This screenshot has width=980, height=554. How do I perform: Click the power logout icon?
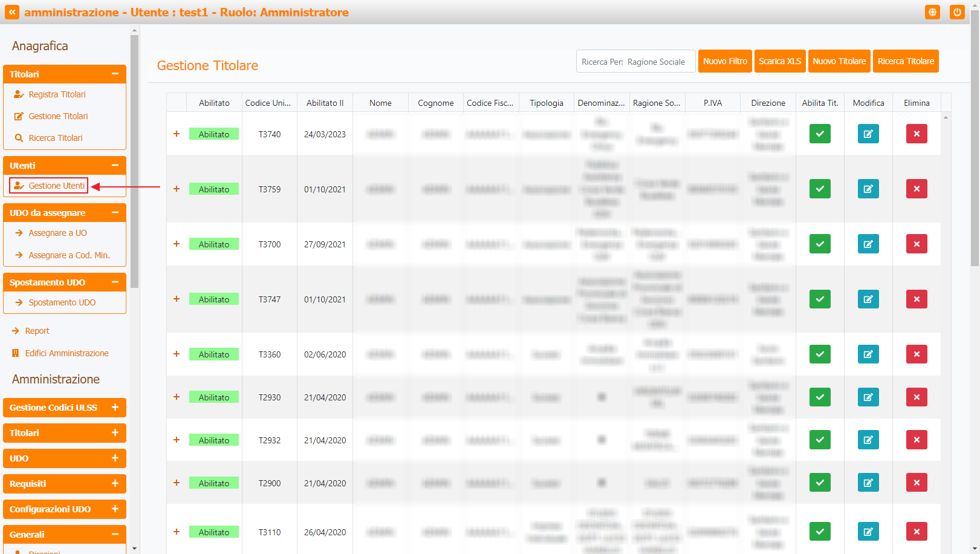[956, 12]
